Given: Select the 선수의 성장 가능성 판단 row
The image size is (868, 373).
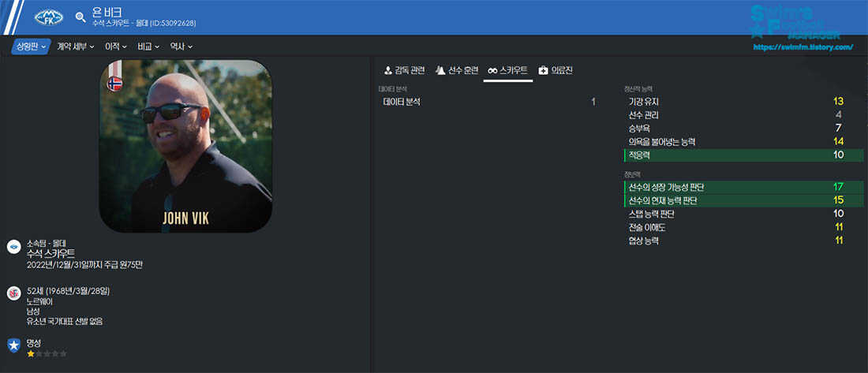Looking at the screenshot, I should pos(743,187).
